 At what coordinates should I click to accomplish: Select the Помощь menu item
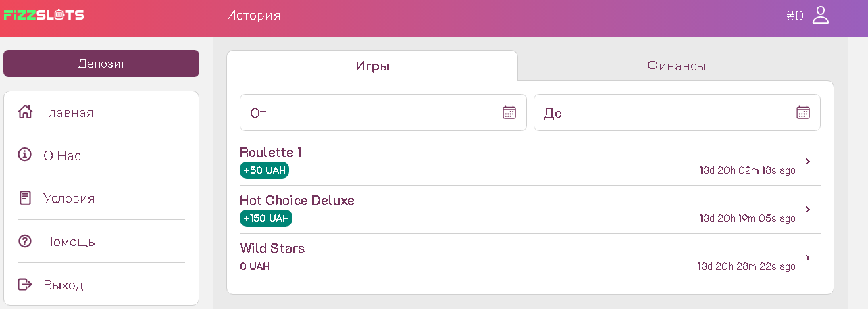click(69, 241)
